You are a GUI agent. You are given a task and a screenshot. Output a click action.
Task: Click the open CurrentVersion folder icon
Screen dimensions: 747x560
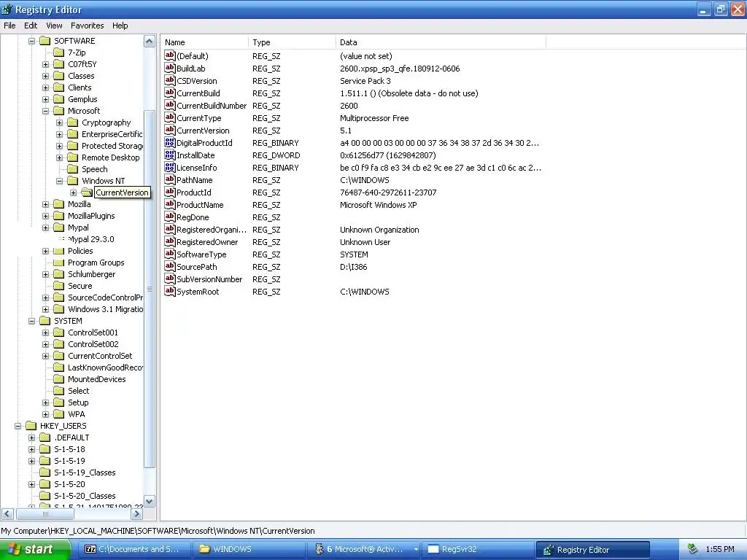coord(87,192)
